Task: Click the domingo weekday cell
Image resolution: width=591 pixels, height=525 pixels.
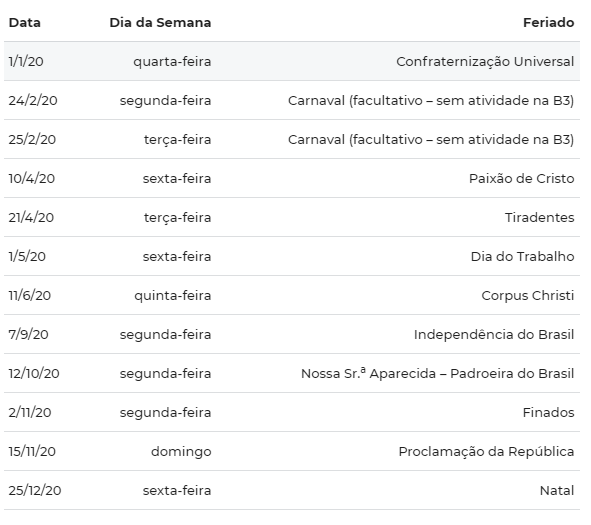Action: pos(181,452)
